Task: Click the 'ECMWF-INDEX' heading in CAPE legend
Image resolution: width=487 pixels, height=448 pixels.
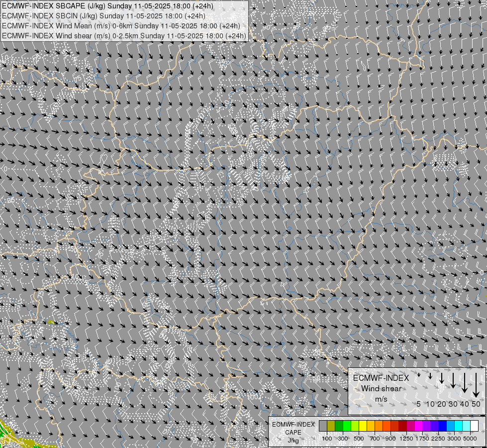Action: [x=293, y=425]
